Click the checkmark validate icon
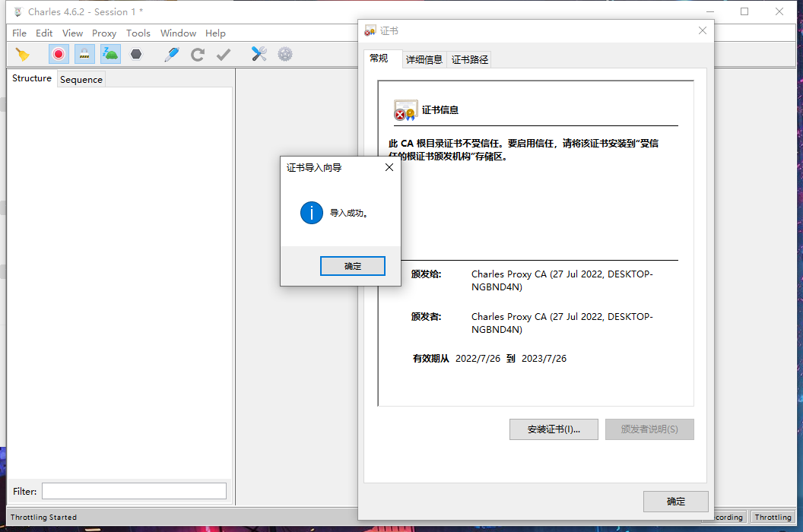 (224, 54)
